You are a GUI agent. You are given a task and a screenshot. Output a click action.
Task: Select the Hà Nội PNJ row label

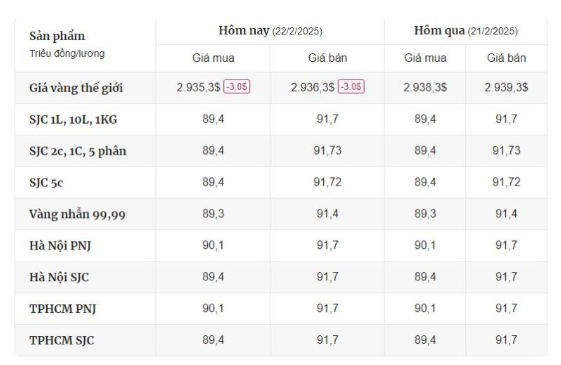(60, 245)
